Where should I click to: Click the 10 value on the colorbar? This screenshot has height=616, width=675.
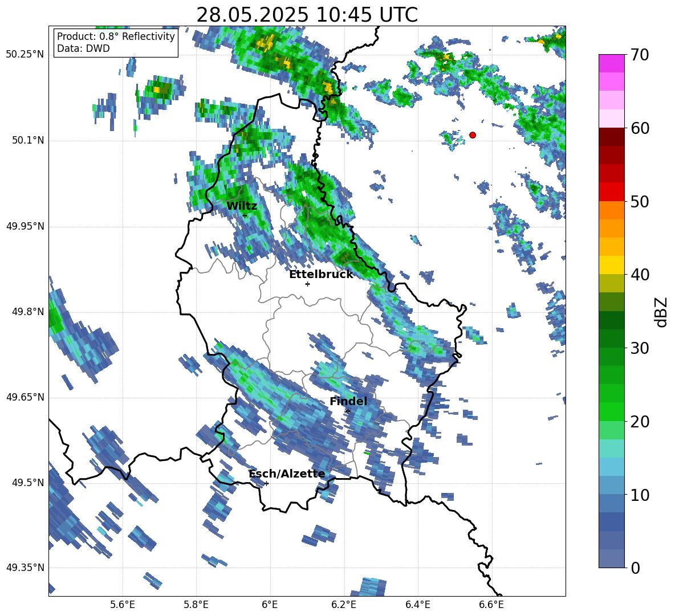point(639,495)
